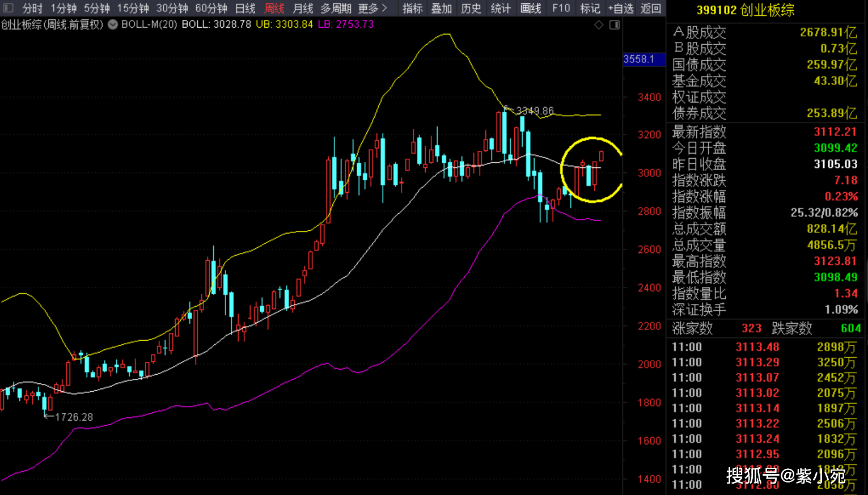Viewport: 868px width, 495px height.
Task: Open the 统计 statistics tool
Action: 501,9
